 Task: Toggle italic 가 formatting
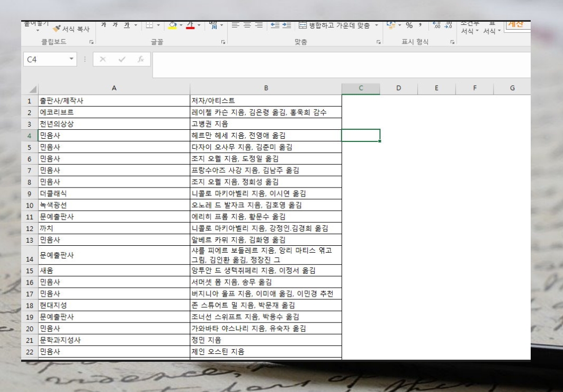pyautogui.click(x=115, y=25)
